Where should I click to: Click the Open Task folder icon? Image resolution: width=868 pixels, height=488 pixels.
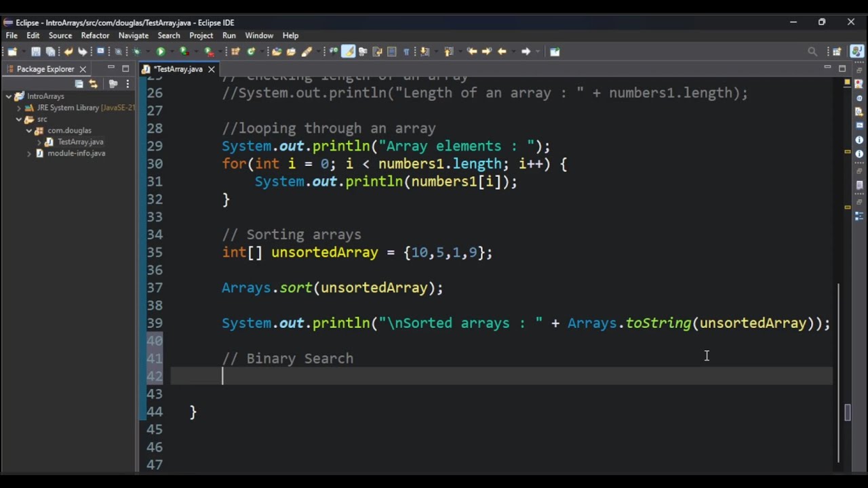[291, 52]
